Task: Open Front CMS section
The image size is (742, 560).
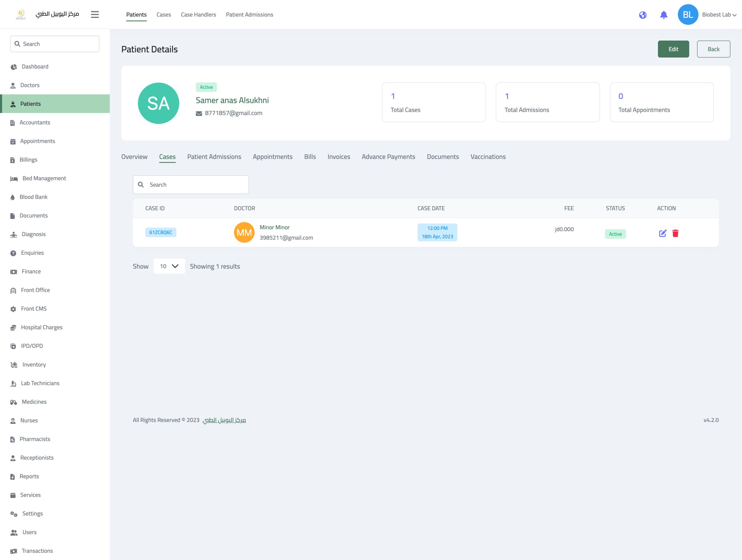Action: (x=55, y=309)
